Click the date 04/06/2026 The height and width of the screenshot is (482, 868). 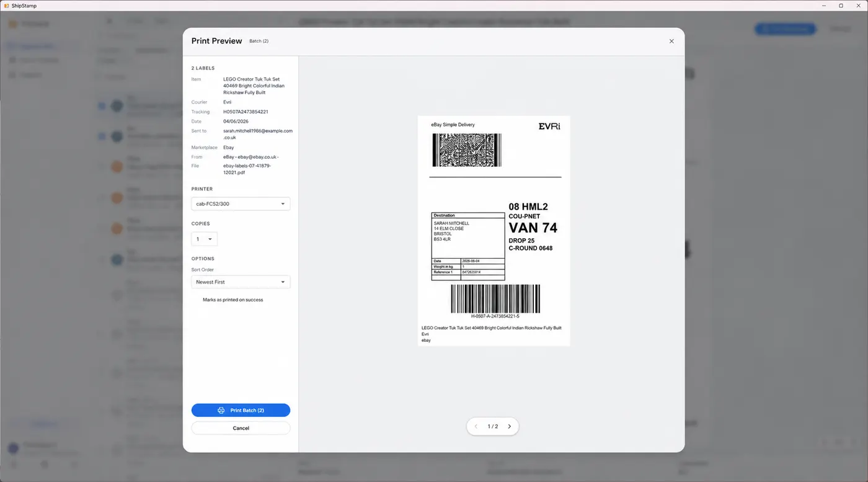click(236, 122)
